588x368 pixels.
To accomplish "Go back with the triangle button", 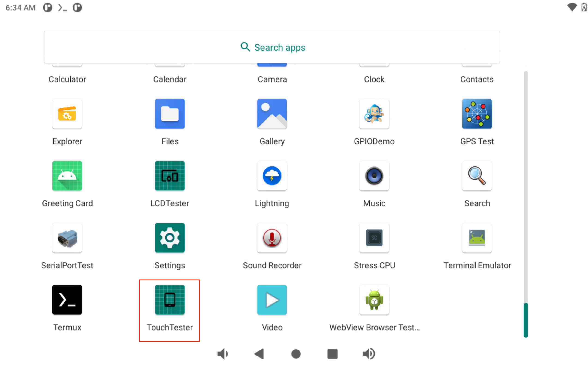I will [x=259, y=354].
